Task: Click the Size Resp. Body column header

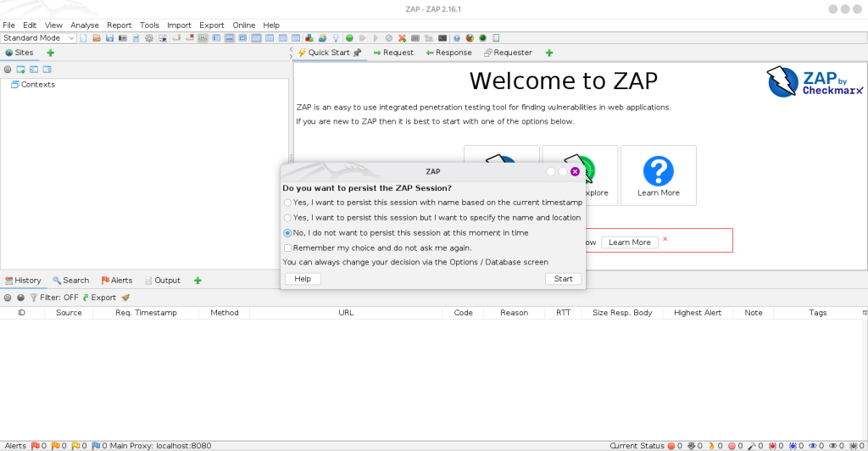Action: 622,313
